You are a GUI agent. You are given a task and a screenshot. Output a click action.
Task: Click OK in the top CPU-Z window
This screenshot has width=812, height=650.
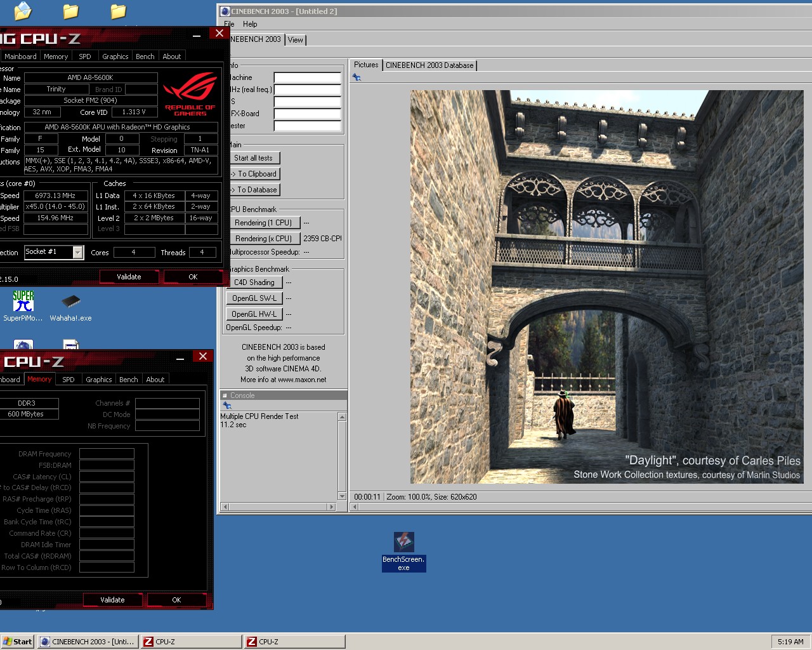pyautogui.click(x=193, y=277)
